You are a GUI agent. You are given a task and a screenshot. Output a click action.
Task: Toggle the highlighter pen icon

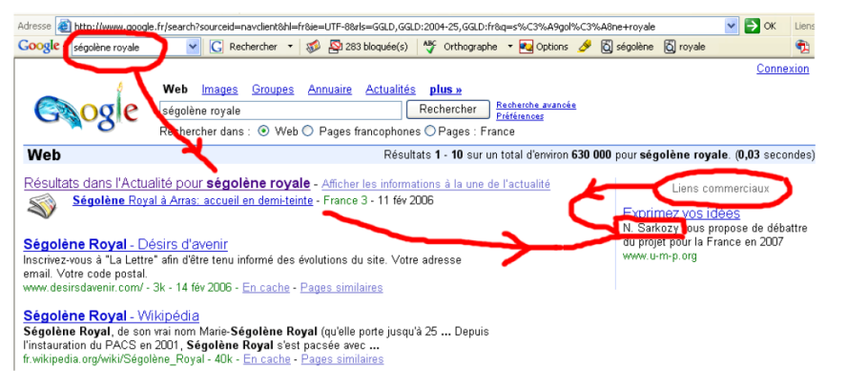(x=585, y=47)
